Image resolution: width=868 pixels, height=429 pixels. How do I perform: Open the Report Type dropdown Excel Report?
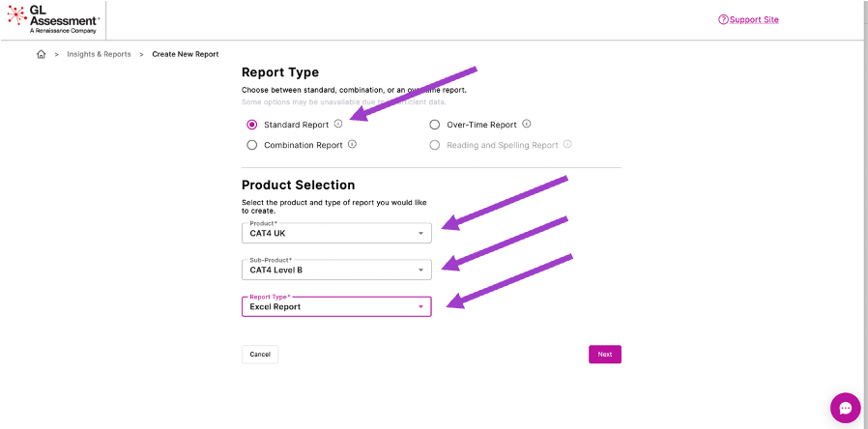[x=336, y=306]
